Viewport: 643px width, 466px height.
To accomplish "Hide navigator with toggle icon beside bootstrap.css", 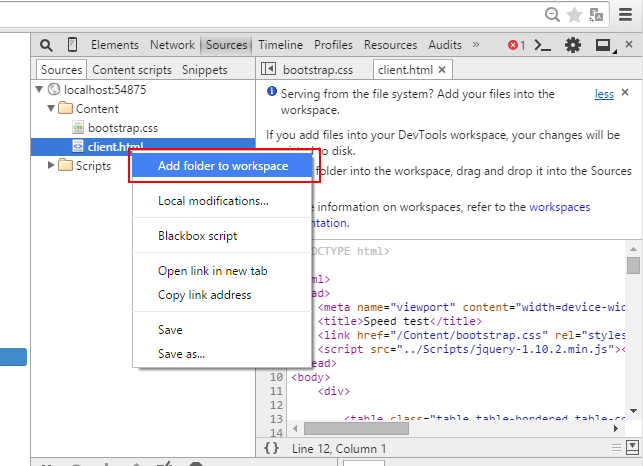I will [268, 69].
